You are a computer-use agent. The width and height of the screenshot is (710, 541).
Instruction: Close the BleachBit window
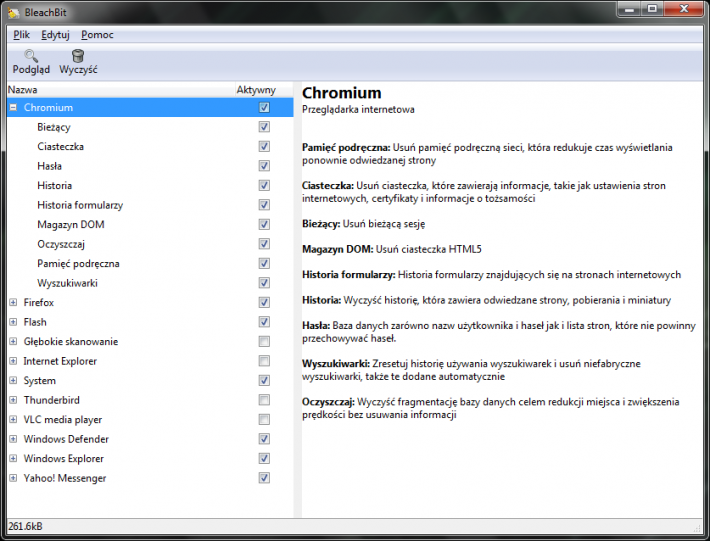coord(684,9)
